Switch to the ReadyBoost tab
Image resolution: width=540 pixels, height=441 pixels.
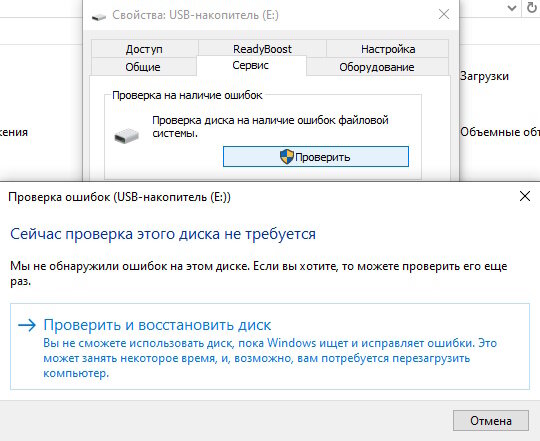[262, 49]
